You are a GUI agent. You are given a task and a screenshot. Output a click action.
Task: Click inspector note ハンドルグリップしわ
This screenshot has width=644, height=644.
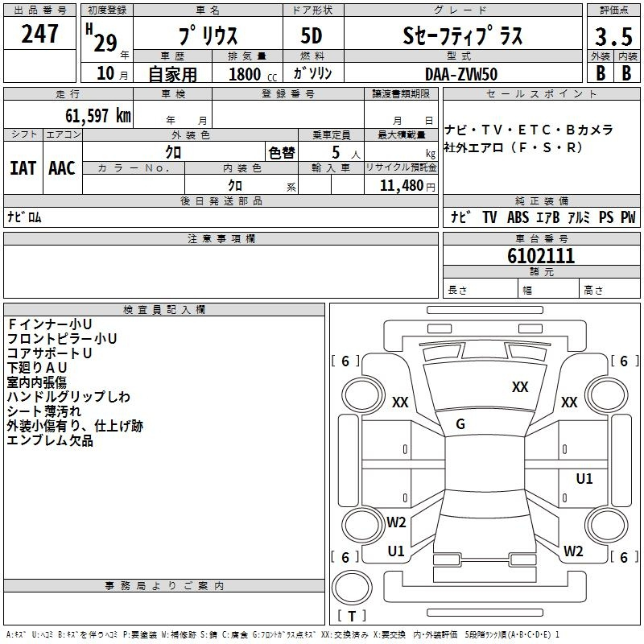click(x=68, y=396)
